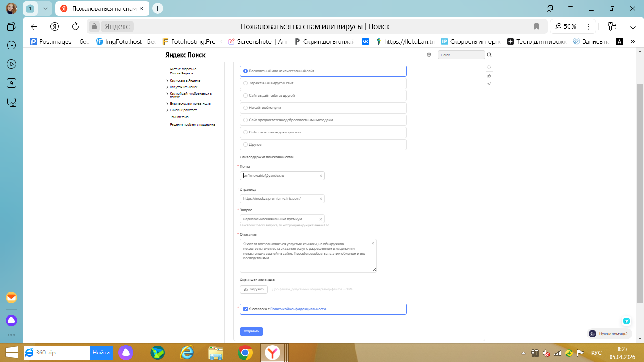The image size is (644, 362).
Task: Uncheck the privacy policy agreement checkbox
Action: pyautogui.click(x=246, y=309)
